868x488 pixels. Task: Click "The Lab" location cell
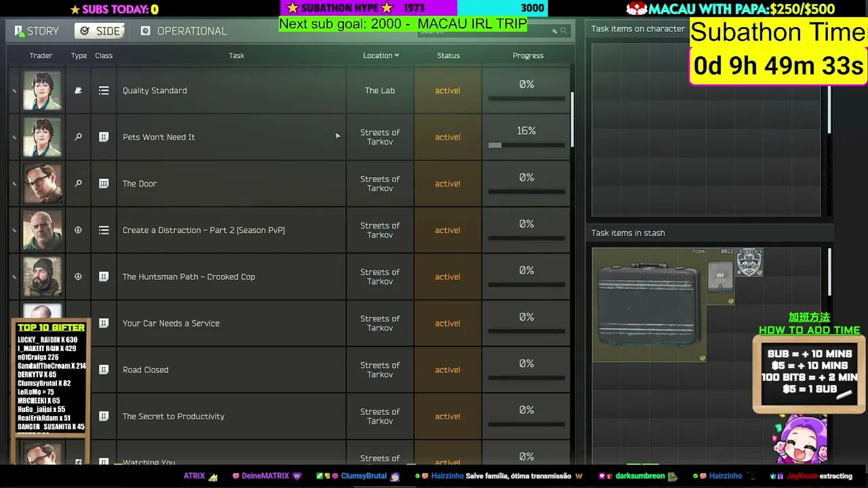tap(380, 91)
